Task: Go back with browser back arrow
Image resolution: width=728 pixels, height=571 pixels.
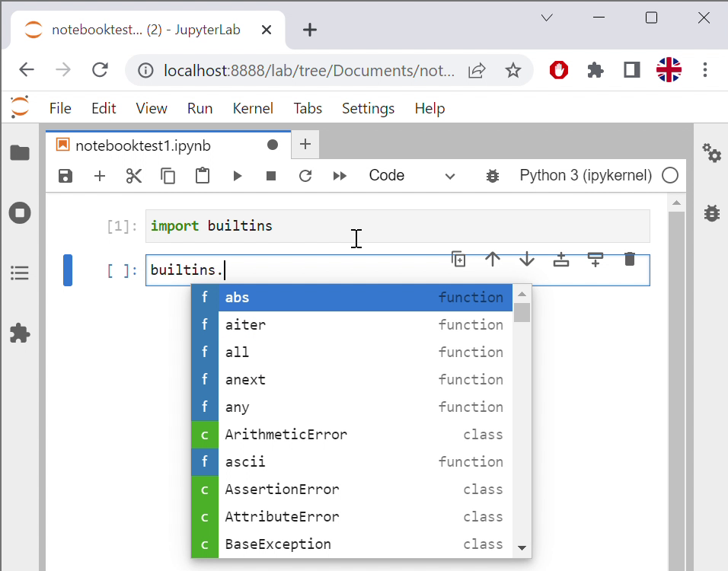Action: pos(27,70)
